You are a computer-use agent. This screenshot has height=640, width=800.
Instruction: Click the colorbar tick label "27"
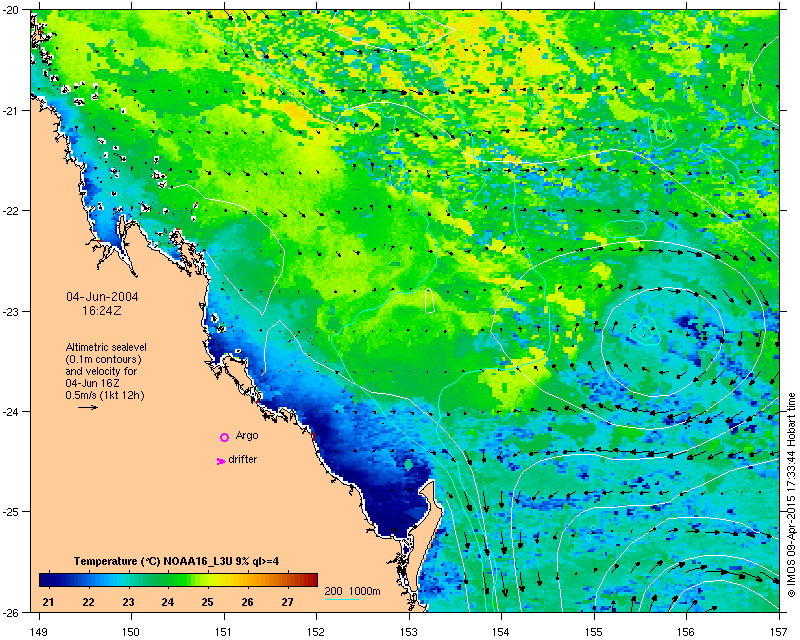click(x=287, y=602)
